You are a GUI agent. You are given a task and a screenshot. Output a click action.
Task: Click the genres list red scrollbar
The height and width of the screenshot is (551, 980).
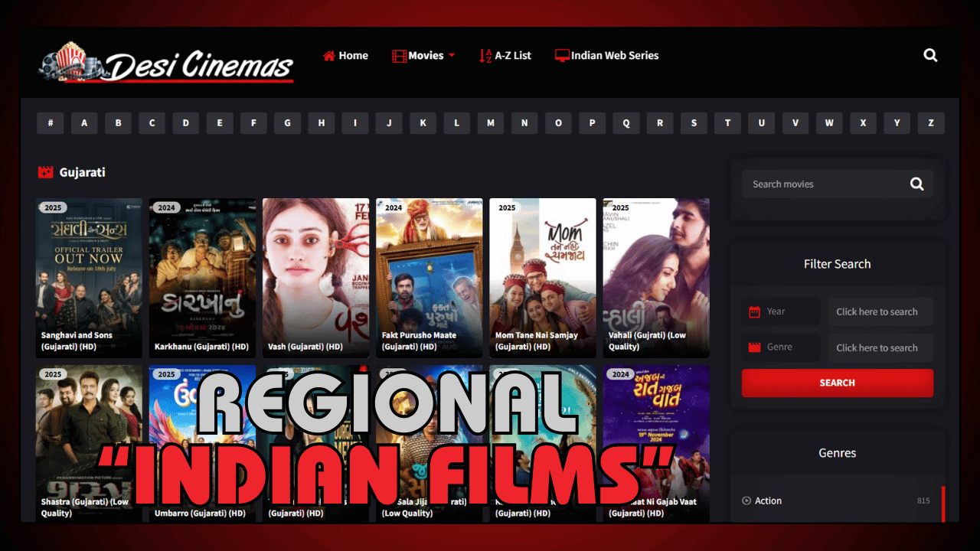point(943,504)
